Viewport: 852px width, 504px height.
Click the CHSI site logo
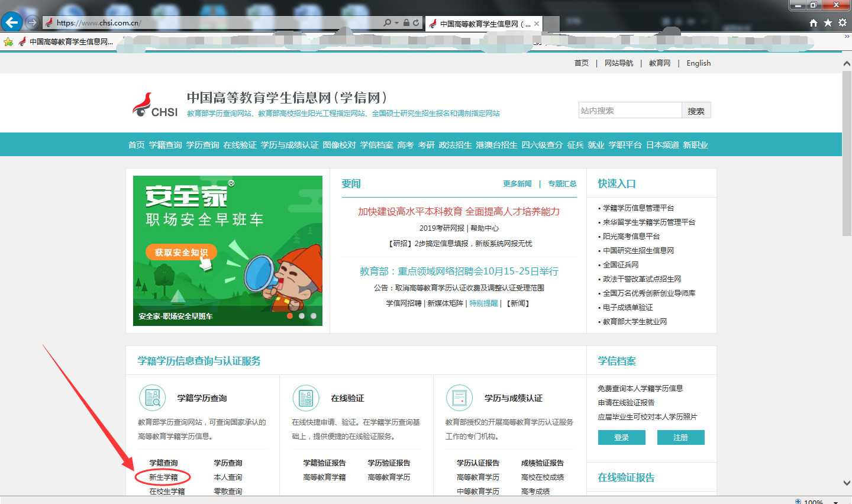point(155,105)
